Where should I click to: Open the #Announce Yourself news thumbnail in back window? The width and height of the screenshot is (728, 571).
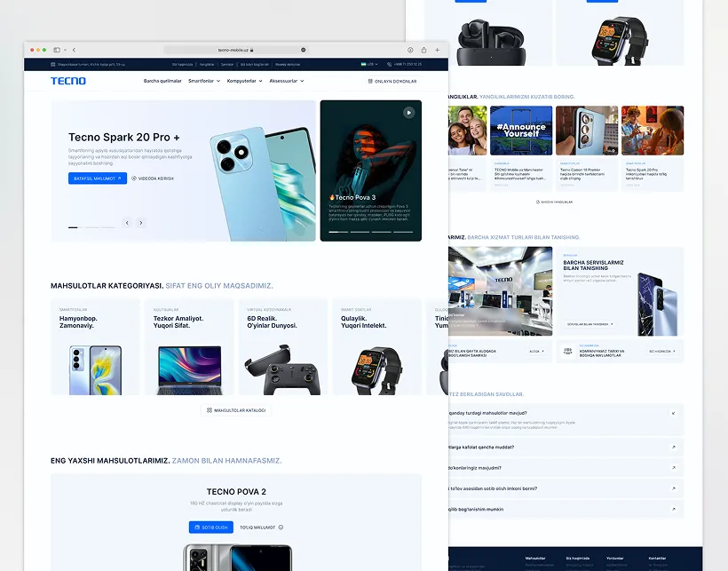pyautogui.click(x=521, y=131)
